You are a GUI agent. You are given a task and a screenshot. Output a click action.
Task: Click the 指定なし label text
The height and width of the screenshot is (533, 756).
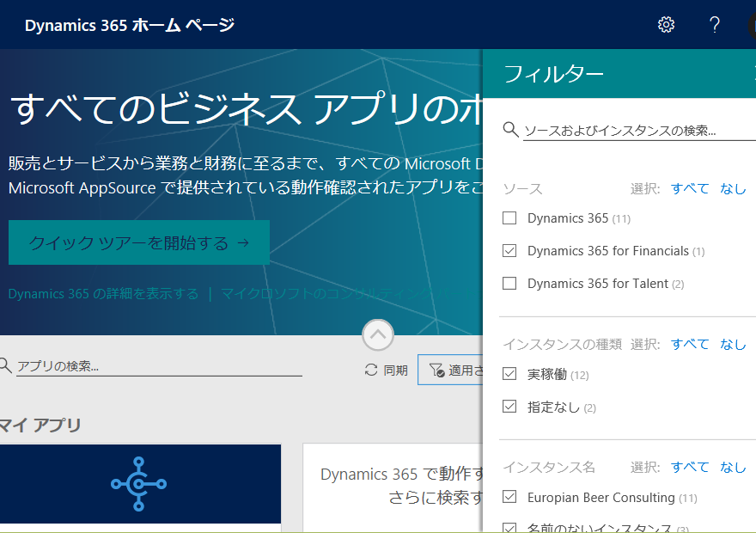click(x=553, y=407)
